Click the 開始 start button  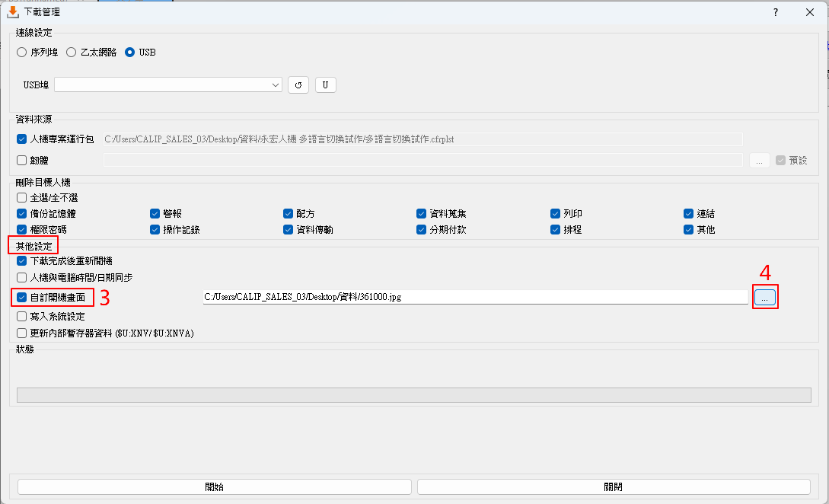click(214, 486)
